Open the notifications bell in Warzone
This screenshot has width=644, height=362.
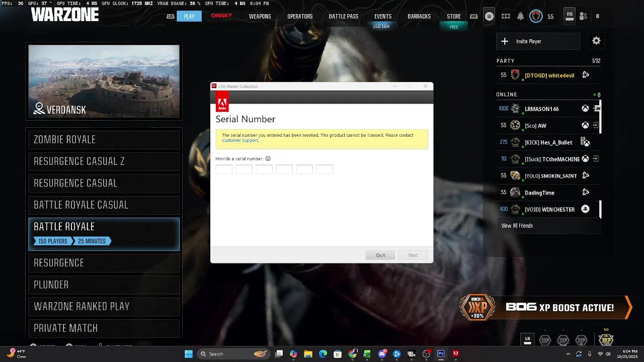coord(521,17)
